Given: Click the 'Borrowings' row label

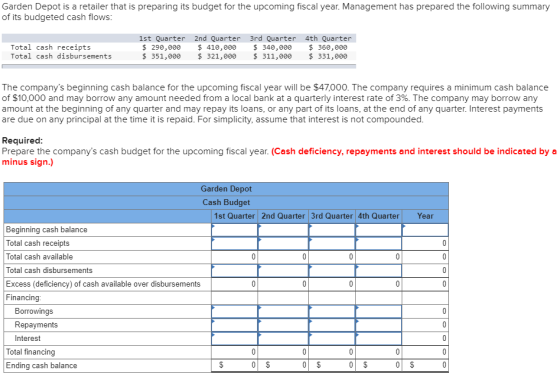Looking at the screenshot, I should (34, 311).
